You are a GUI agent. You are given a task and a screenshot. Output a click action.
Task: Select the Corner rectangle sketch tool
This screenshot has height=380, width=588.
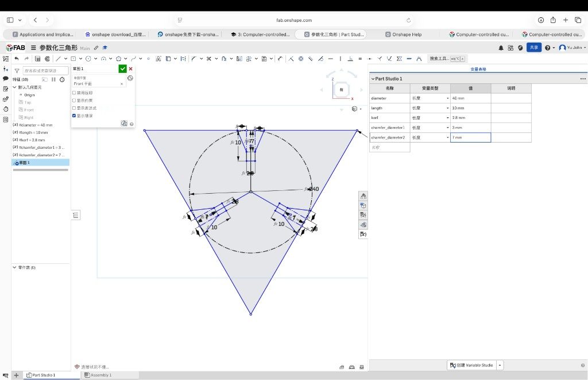click(73, 59)
